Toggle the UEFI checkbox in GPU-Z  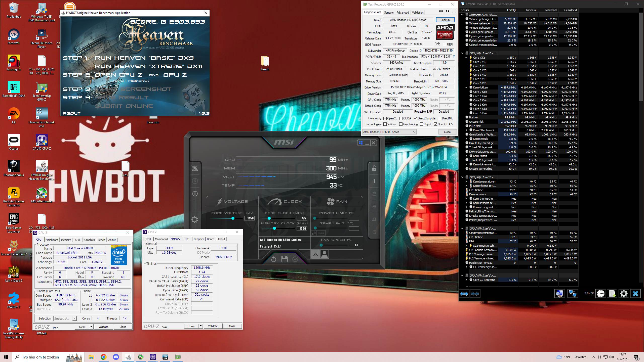click(x=445, y=44)
